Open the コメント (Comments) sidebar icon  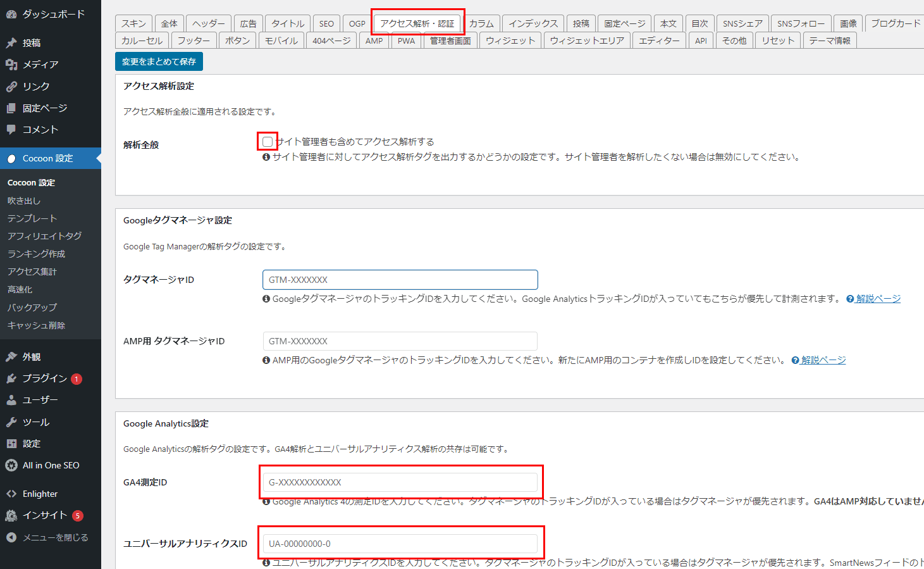[x=13, y=129]
